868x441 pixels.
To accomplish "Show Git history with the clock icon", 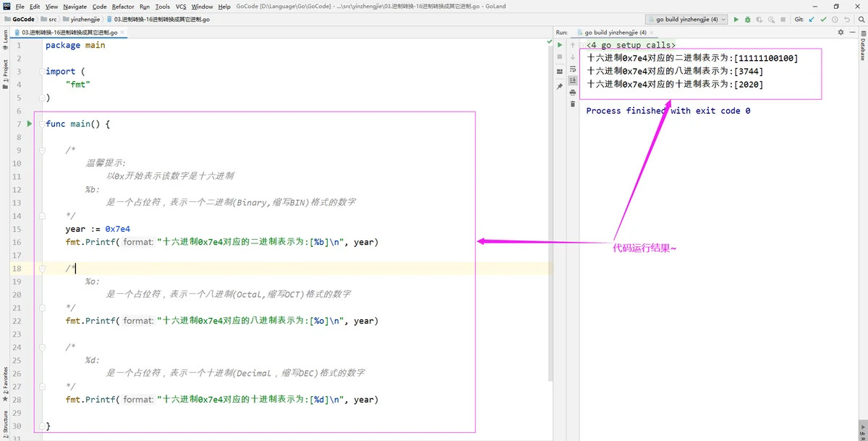I will tap(834, 20).
